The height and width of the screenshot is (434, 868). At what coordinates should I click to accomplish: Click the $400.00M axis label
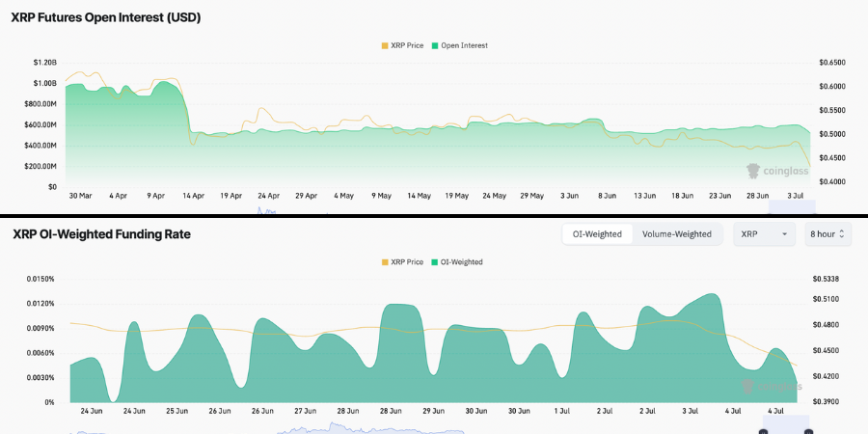41,146
